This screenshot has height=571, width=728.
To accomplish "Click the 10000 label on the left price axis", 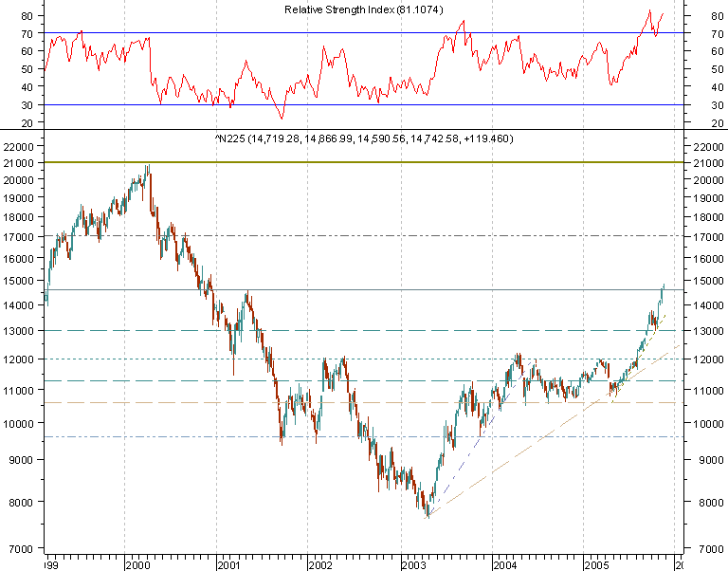I will click(x=19, y=424).
